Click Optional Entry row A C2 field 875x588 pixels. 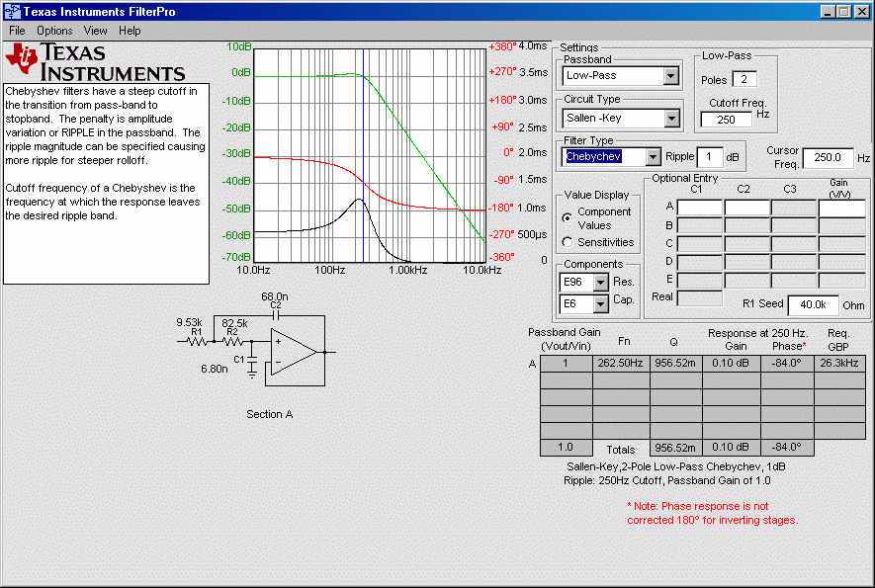coord(747,208)
